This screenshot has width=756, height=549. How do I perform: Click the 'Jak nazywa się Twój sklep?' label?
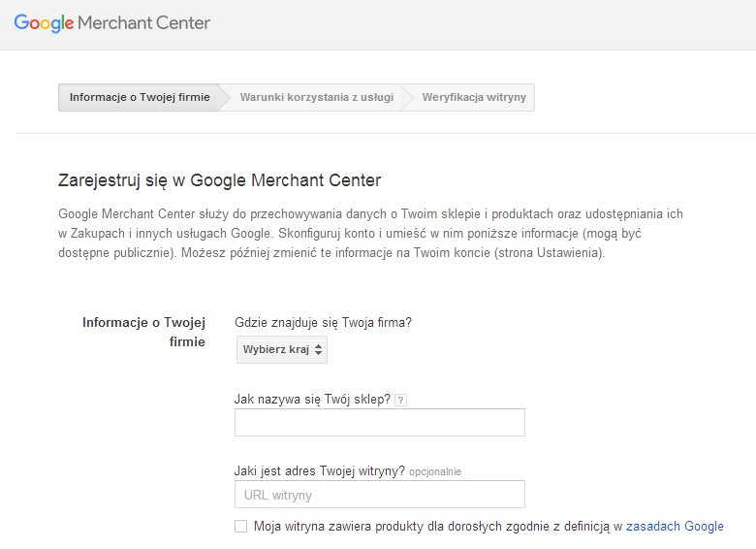[312, 399]
